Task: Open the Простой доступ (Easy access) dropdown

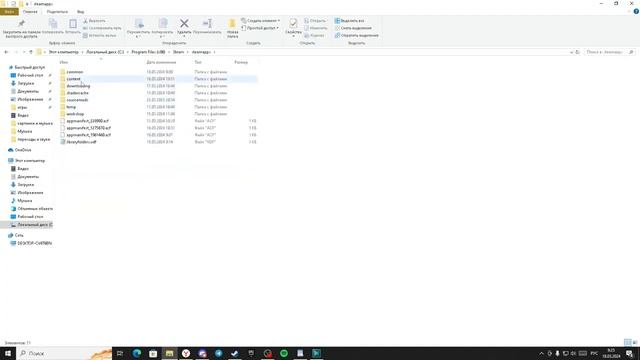Action: 260,28
